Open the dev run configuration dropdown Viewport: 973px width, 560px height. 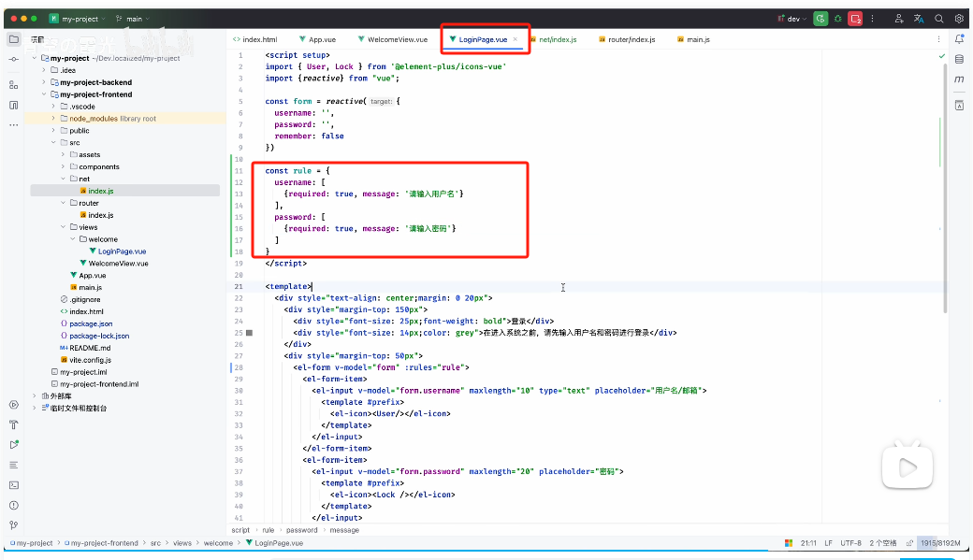792,19
